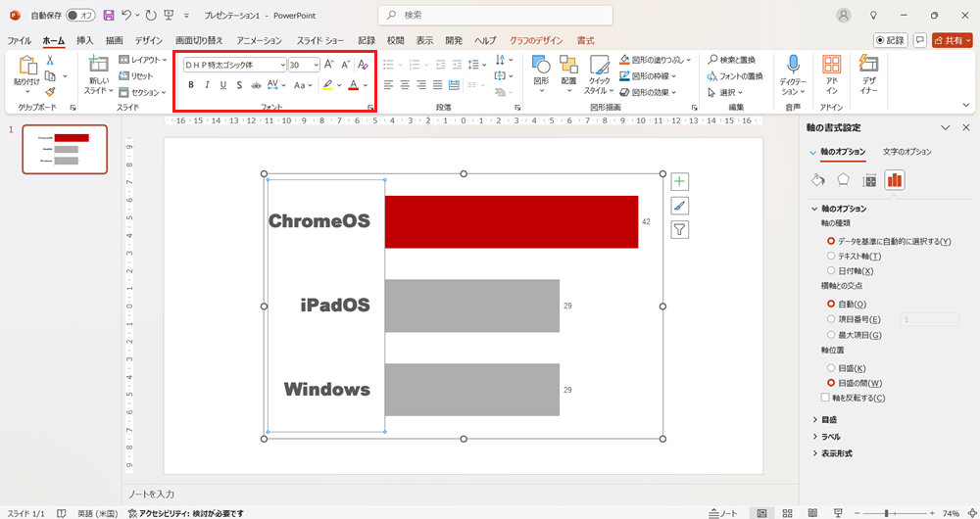Image resolution: width=980 pixels, height=519 pixels.
Task: Click the Save icon in title bar
Action: [x=109, y=16]
